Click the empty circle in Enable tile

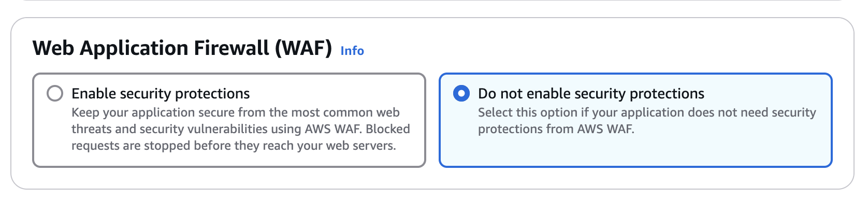point(55,93)
